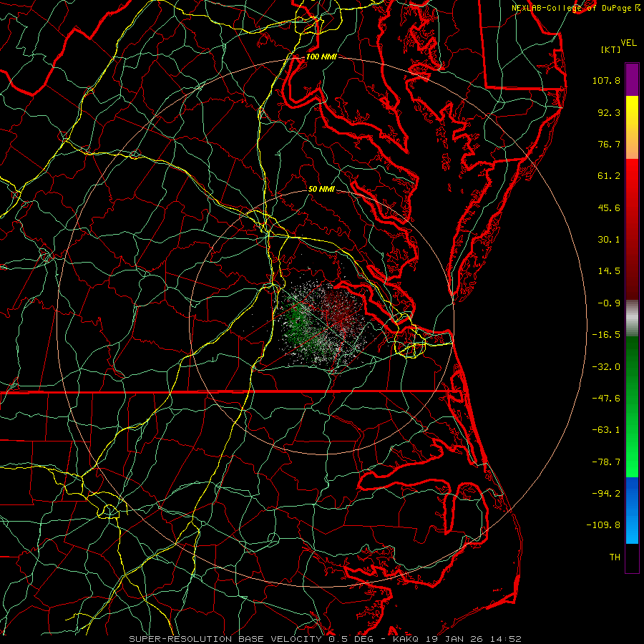Click the -32.0 legend value
Viewport: 644px width, 644px height.
click(606, 367)
